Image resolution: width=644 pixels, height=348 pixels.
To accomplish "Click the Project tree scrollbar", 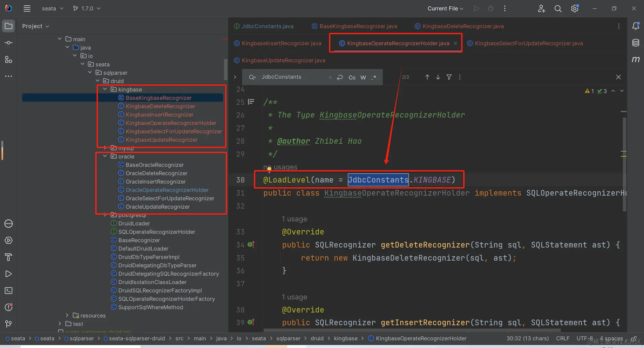I will 226,69.
